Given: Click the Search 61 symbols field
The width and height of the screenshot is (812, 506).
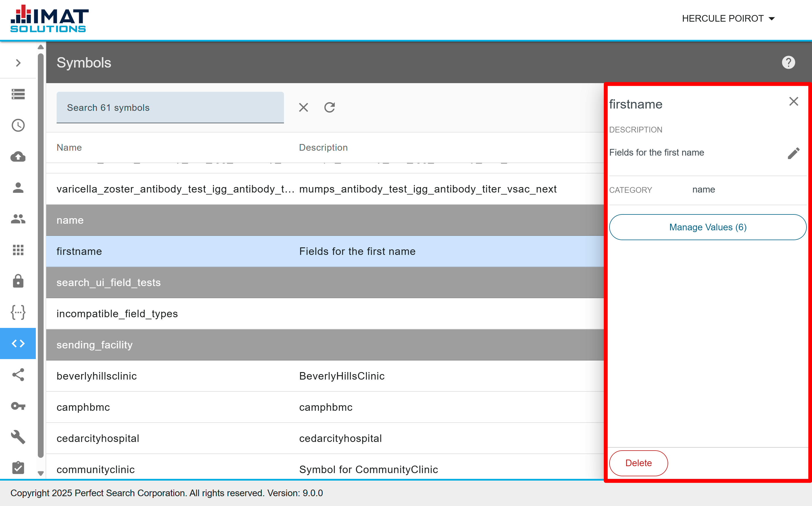Looking at the screenshot, I should point(170,108).
